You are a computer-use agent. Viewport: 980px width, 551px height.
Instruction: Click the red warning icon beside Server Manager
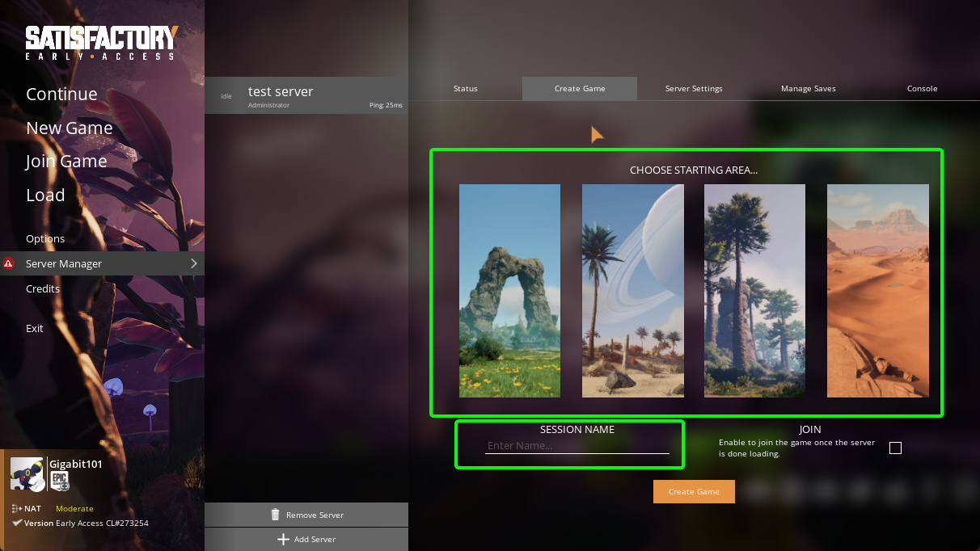[8, 263]
